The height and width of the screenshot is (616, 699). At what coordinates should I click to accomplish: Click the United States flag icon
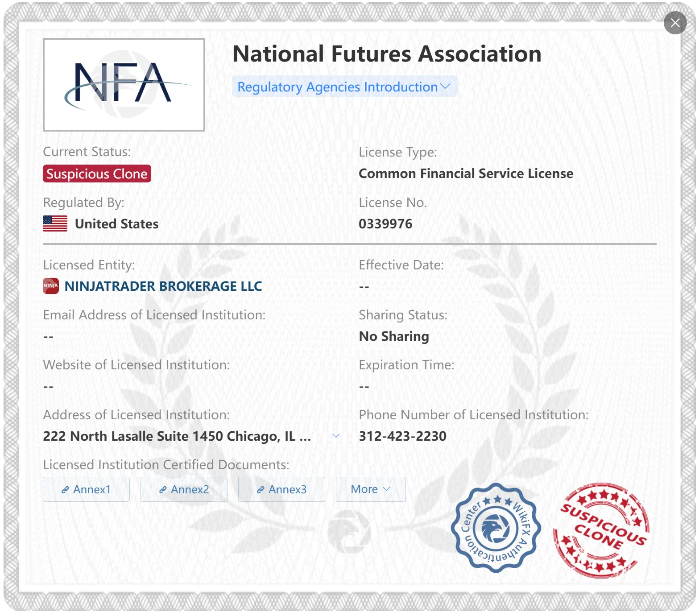55,223
